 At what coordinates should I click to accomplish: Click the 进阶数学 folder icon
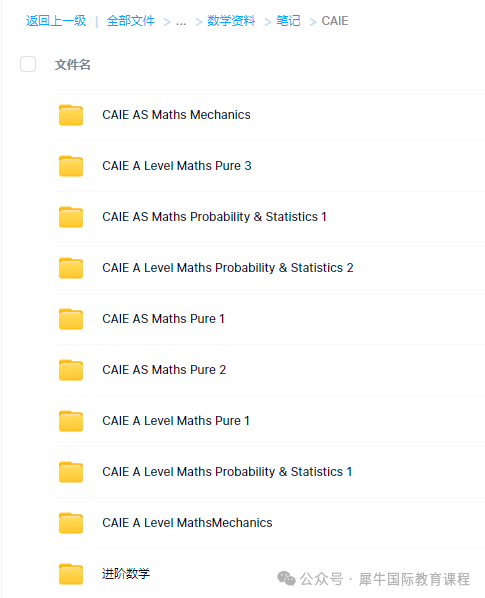pos(71,574)
